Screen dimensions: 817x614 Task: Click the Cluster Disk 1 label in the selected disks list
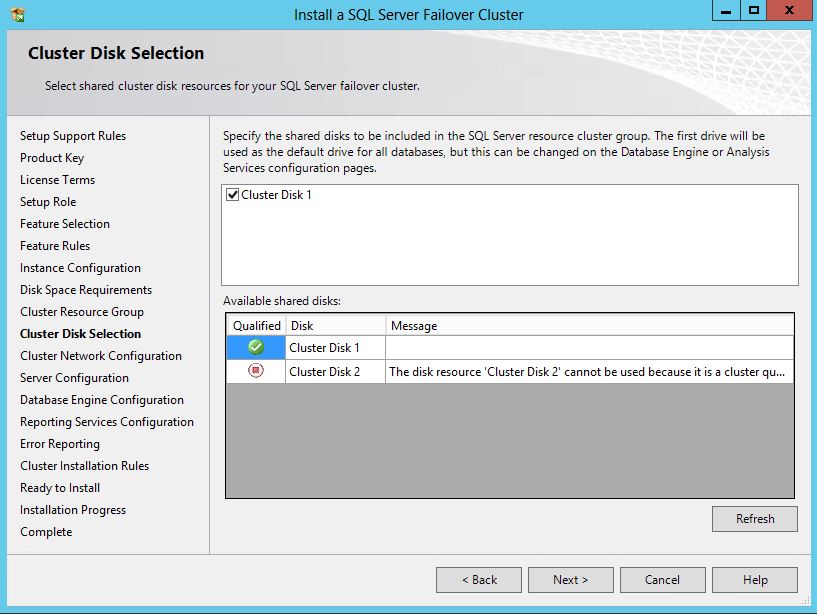click(x=276, y=195)
